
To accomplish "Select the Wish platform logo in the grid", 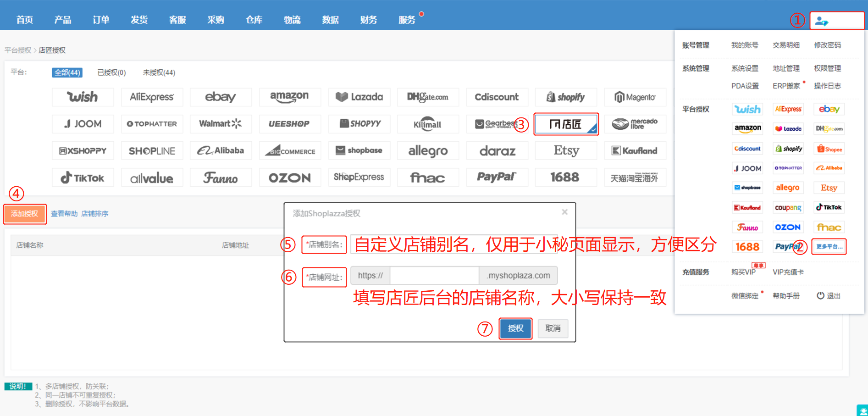I will [x=83, y=97].
